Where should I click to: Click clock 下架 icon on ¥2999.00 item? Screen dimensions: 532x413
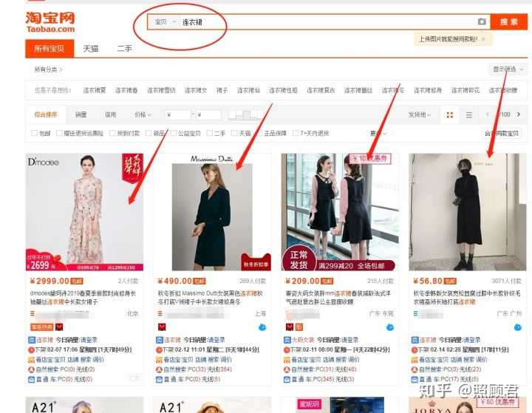(x=31, y=350)
